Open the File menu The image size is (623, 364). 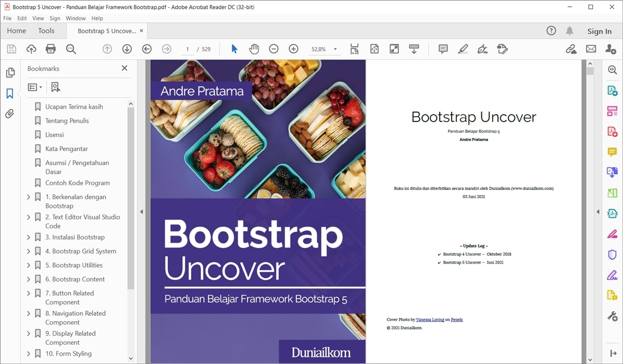click(x=7, y=18)
